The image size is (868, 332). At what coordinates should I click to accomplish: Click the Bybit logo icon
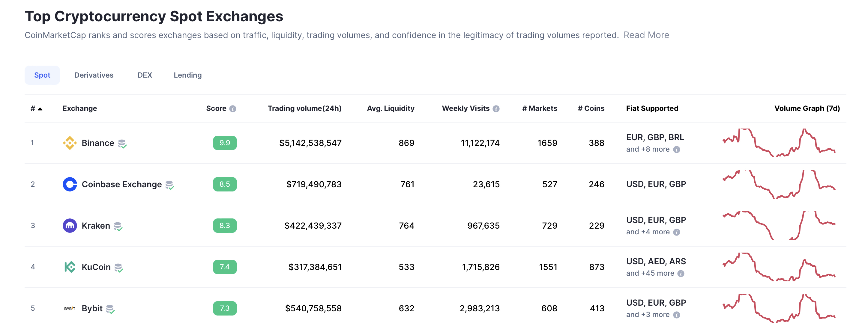coord(70,308)
